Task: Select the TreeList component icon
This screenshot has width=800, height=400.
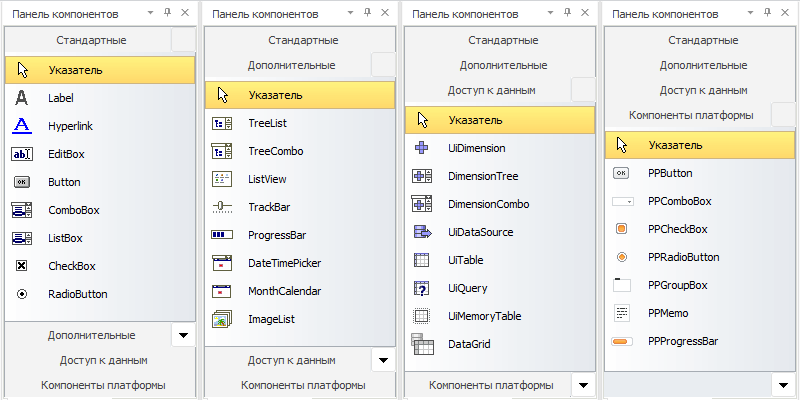Action: pyautogui.click(x=222, y=124)
